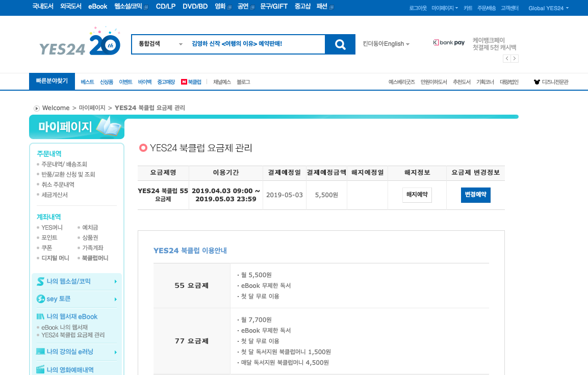Open 주문내역/ 배송조회 sidebar link

[64, 165]
